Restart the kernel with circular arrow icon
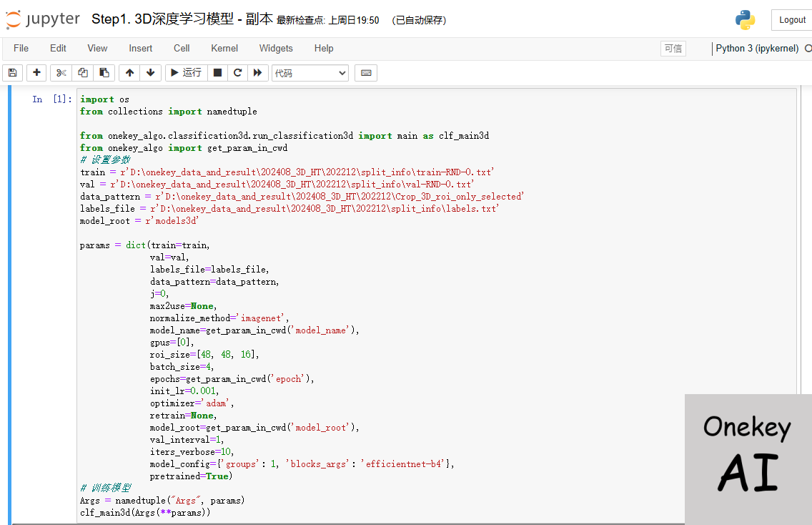Screen dimensions: 812x525 point(238,73)
